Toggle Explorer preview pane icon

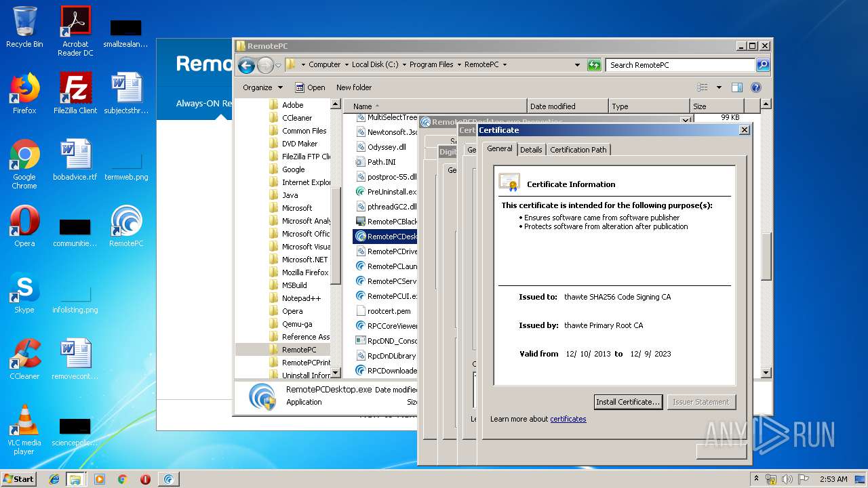[737, 87]
